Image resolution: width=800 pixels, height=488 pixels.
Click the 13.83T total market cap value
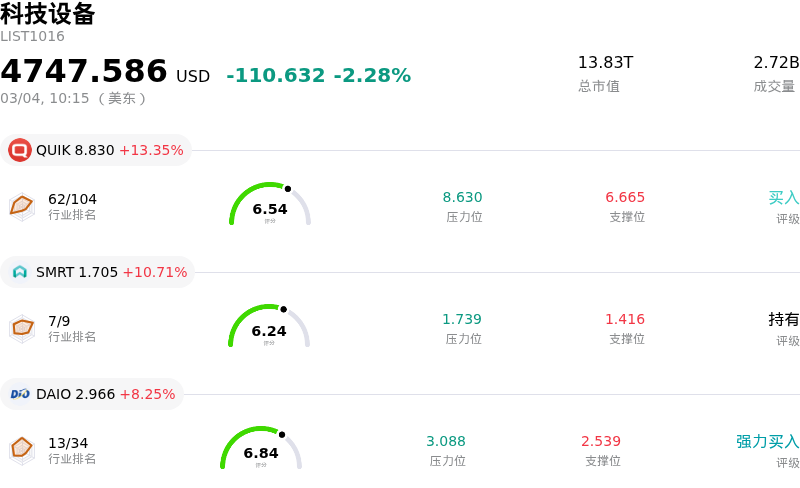pyautogui.click(x=605, y=63)
